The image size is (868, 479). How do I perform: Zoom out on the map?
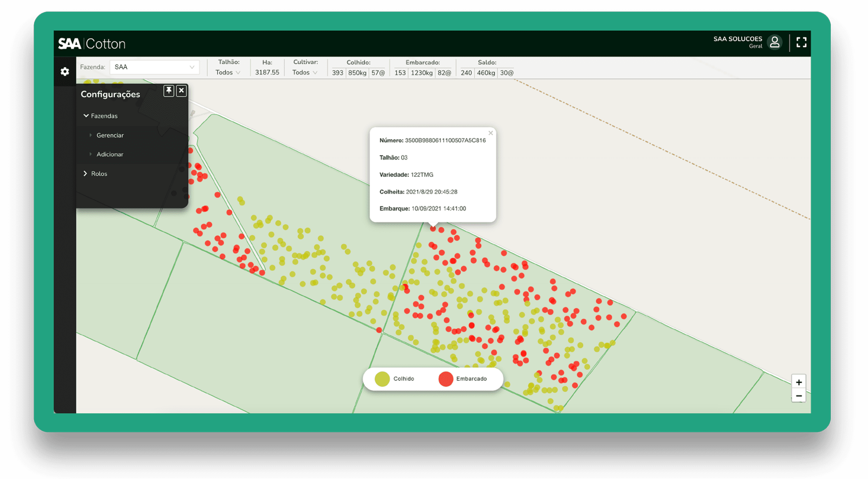point(798,396)
